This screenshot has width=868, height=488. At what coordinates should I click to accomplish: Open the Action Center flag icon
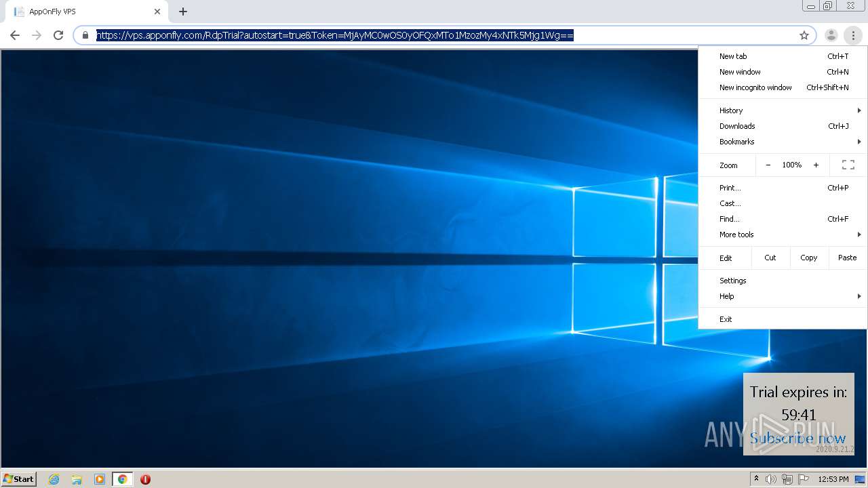coord(804,479)
